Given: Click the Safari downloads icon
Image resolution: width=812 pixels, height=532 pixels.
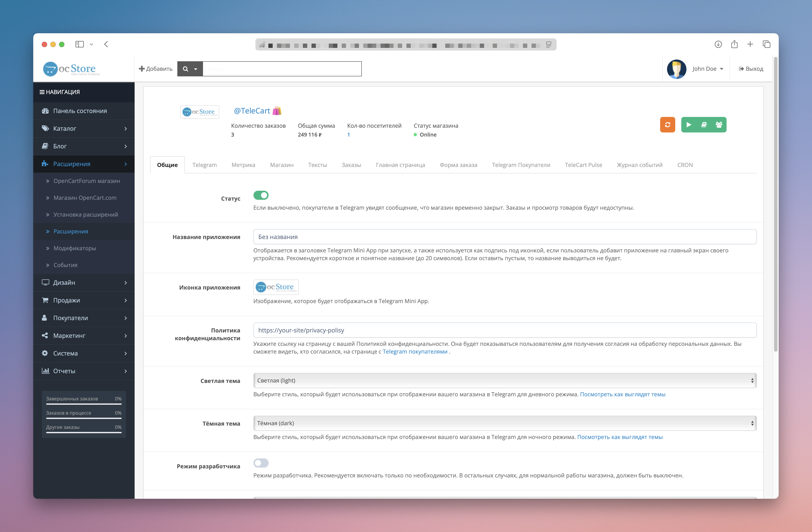Looking at the screenshot, I should click(x=718, y=44).
